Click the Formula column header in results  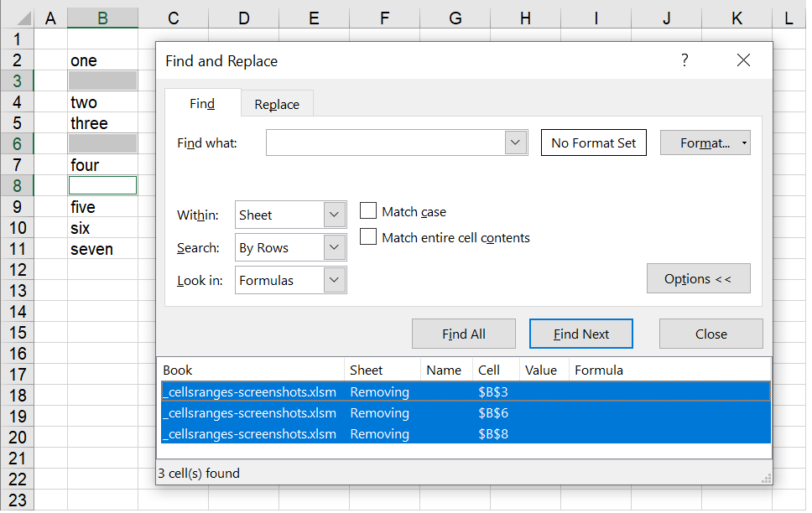click(669, 370)
